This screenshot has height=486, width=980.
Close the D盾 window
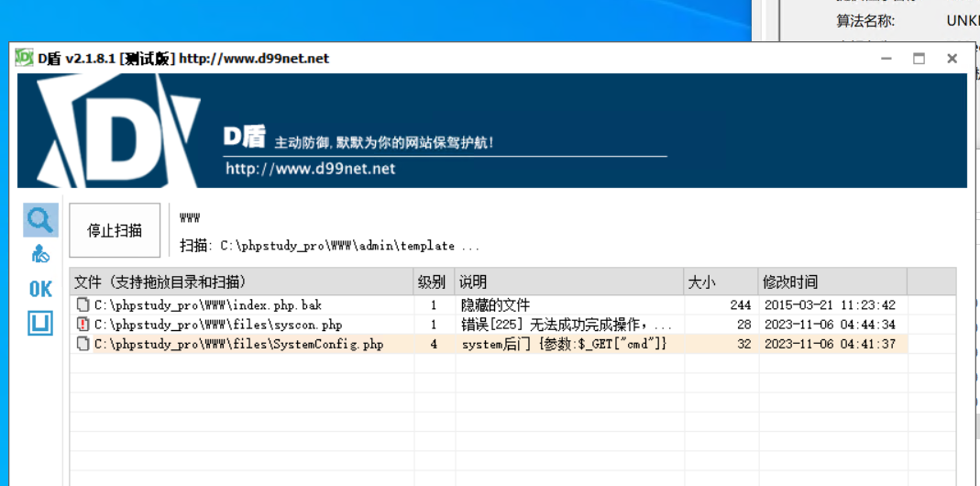pos(952,58)
